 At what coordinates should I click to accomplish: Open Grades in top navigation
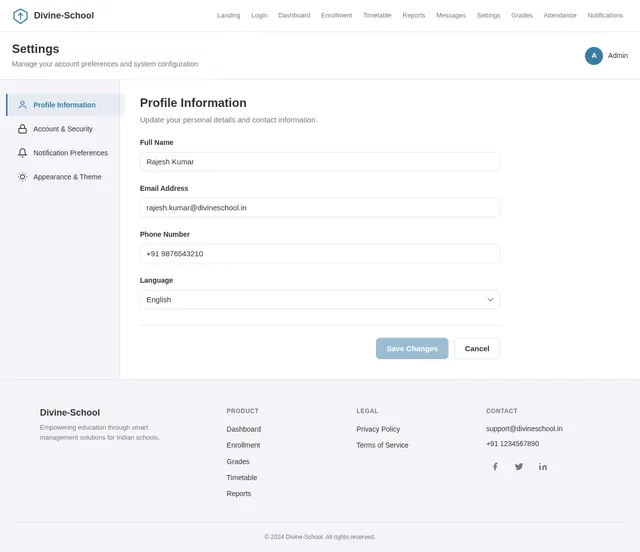point(522,16)
